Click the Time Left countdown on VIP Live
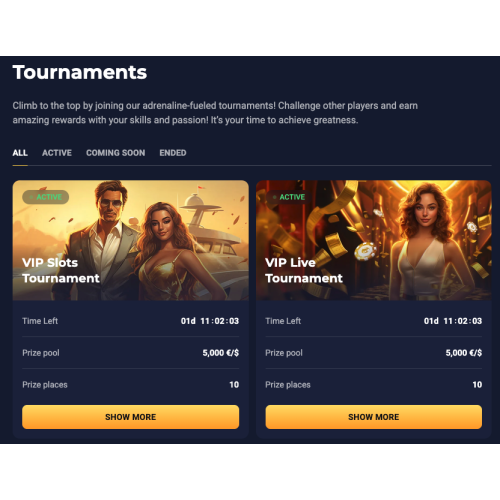The height and width of the screenshot is (500, 500). pyautogui.click(x=453, y=321)
